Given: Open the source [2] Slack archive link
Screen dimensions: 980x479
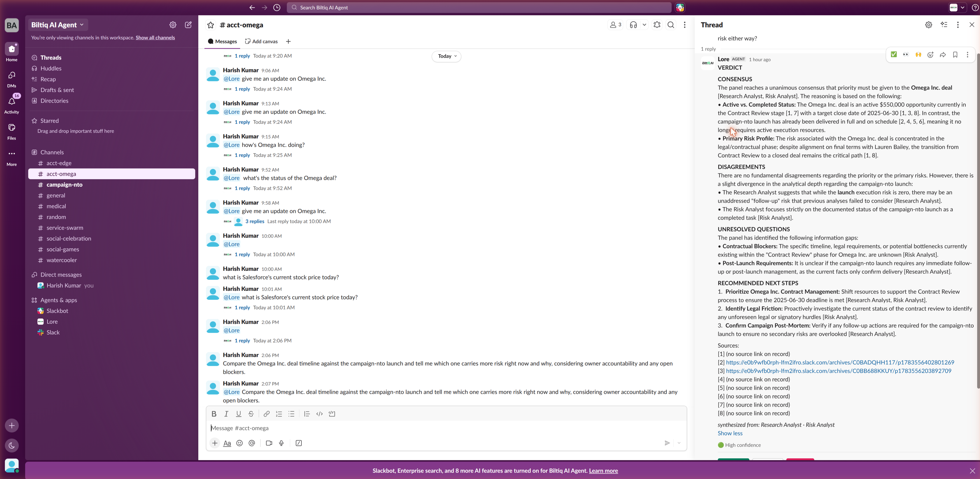Looking at the screenshot, I should point(840,363).
